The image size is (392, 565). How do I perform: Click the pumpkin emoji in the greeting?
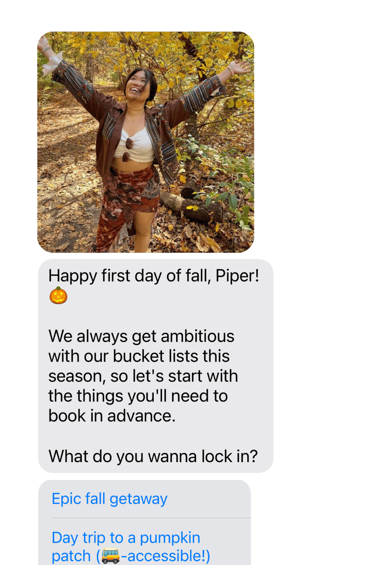click(x=58, y=296)
